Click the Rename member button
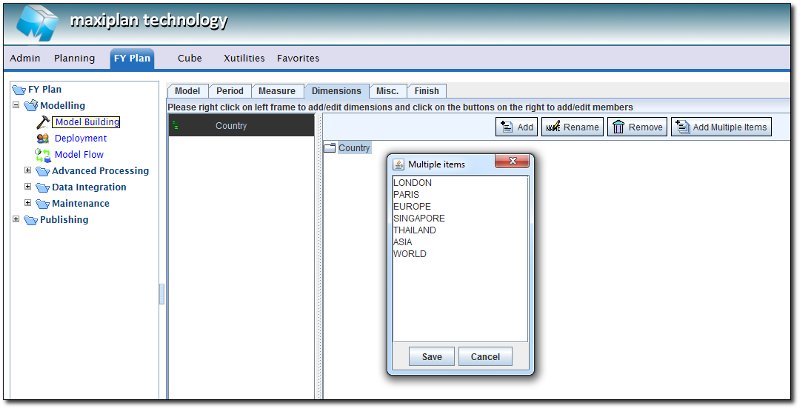 tap(572, 127)
